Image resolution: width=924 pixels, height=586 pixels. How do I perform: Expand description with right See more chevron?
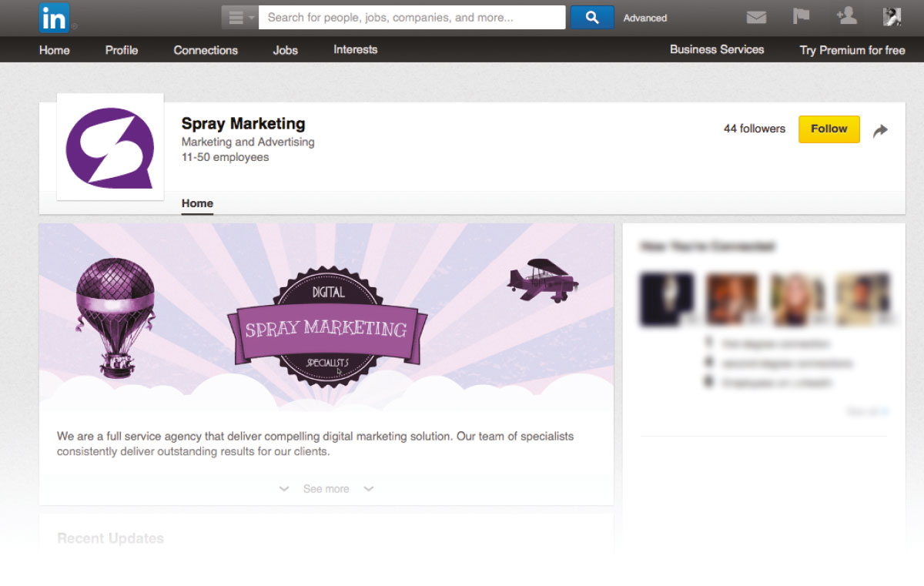[368, 489]
